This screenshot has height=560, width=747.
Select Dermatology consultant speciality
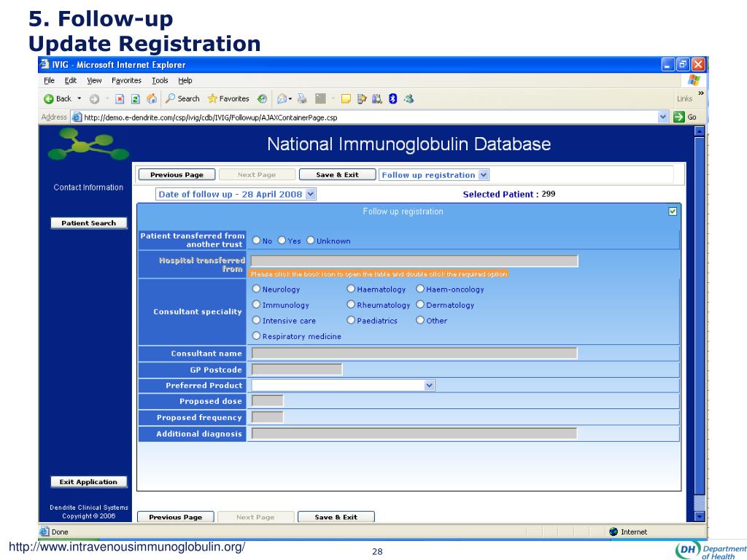tap(420, 304)
